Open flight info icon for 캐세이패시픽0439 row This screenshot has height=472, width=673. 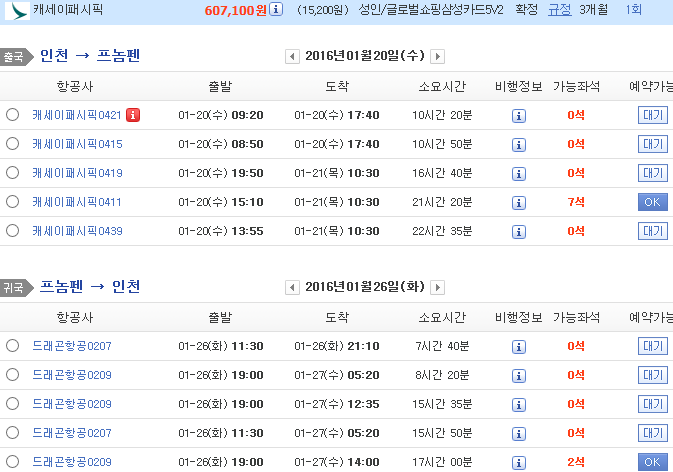(519, 232)
